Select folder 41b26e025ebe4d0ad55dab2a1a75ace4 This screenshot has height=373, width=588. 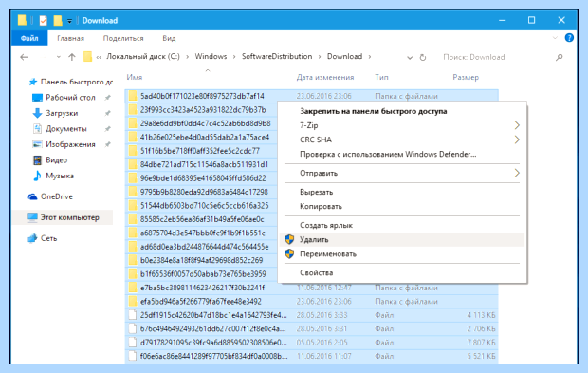click(x=205, y=138)
